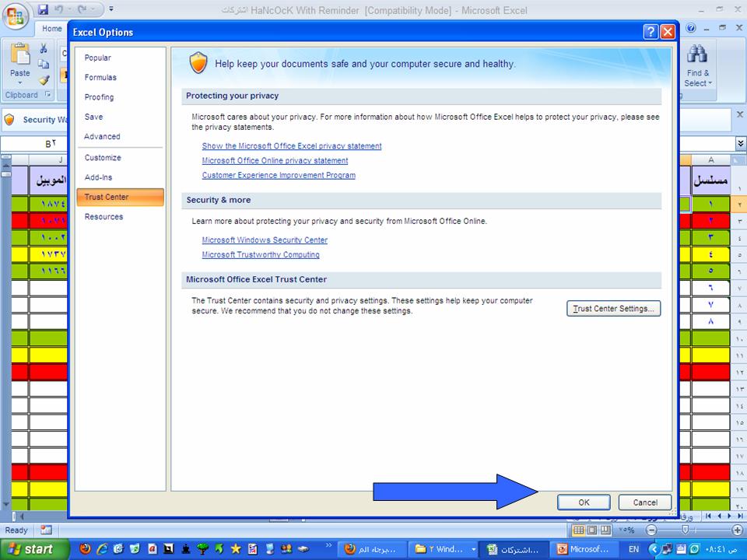
Task: Close the Security Warning message bar
Action: tap(740, 114)
